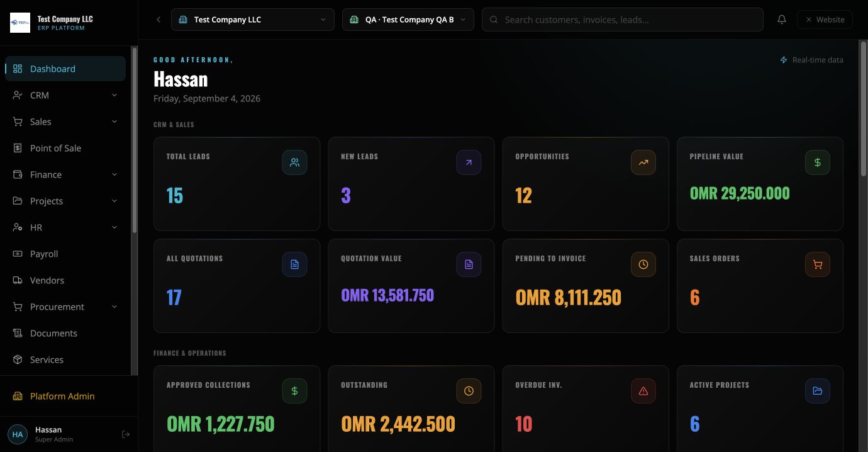The width and height of the screenshot is (868, 452).
Task: Click the sidebar vertical scrollbar
Action: pos(134,140)
